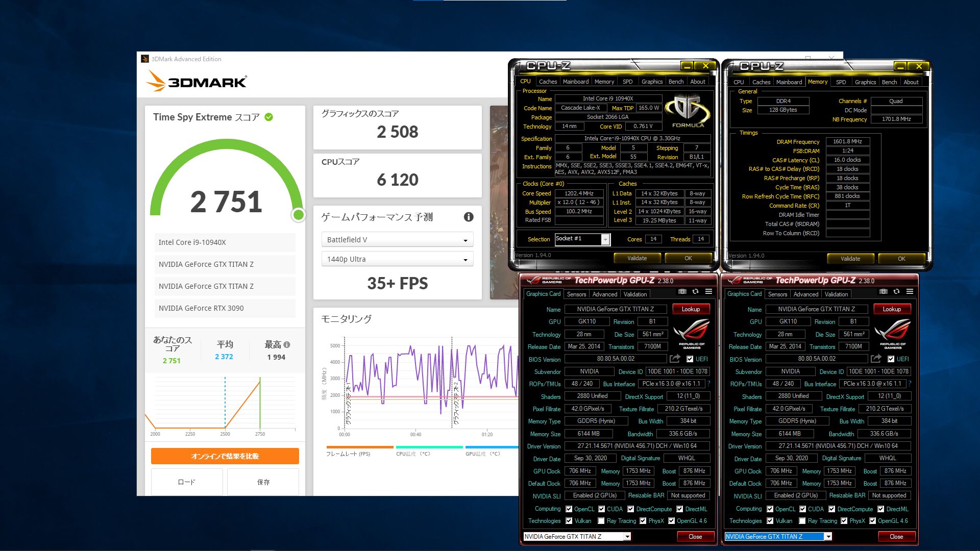Click green validated checkmark beside Time Spy Extreme
This screenshot has height=551, width=980.
pos(269,117)
